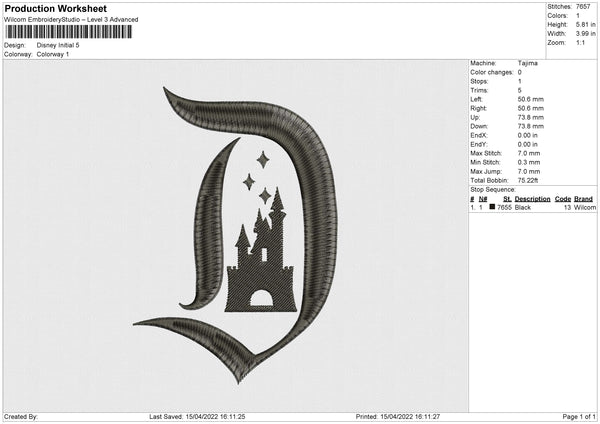This screenshot has height=424, width=600.
Task: Select the Min Stitch value 0.3 mm
Action: tap(529, 163)
